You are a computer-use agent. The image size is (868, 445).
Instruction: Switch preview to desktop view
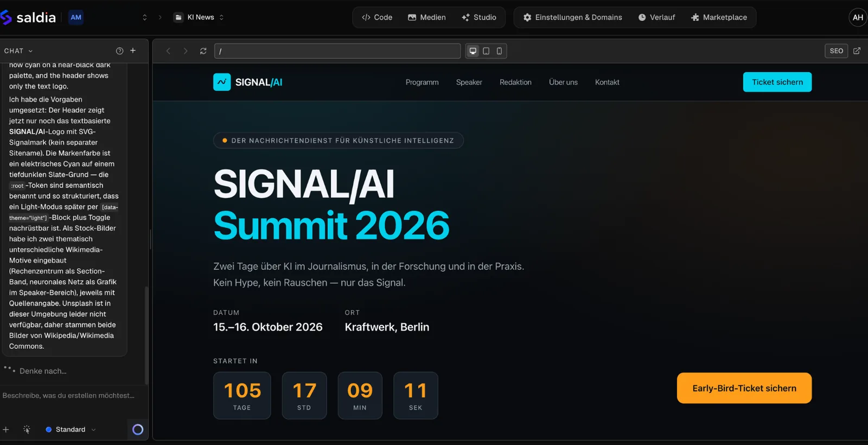tap(473, 51)
